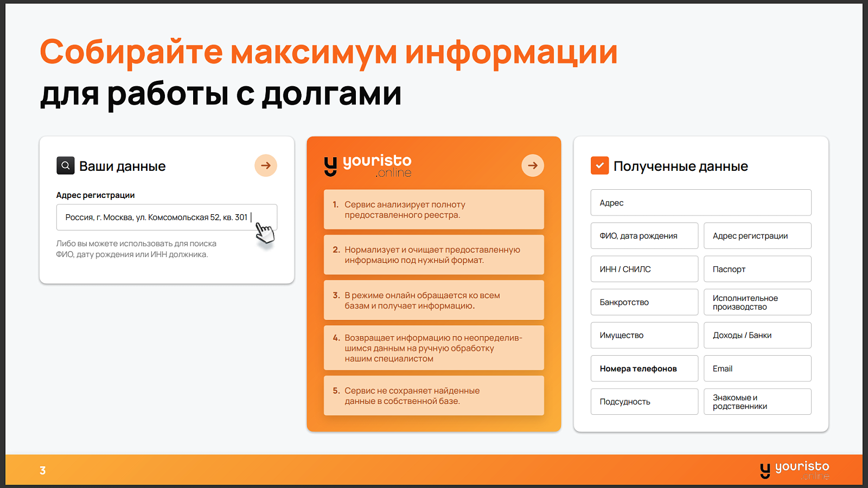Click step 3 "В режиме онлайн обращается" block
Image resolution: width=868 pixels, height=488 pixels.
click(x=434, y=300)
